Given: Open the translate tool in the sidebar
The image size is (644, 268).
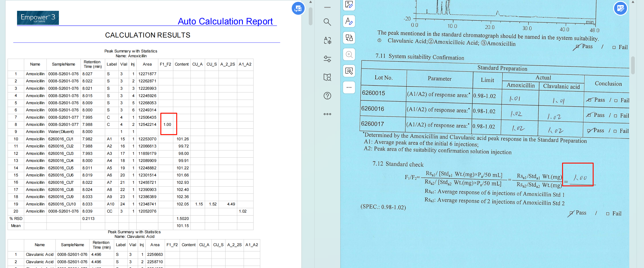Looking at the screenshot, I should coord(327,40).
